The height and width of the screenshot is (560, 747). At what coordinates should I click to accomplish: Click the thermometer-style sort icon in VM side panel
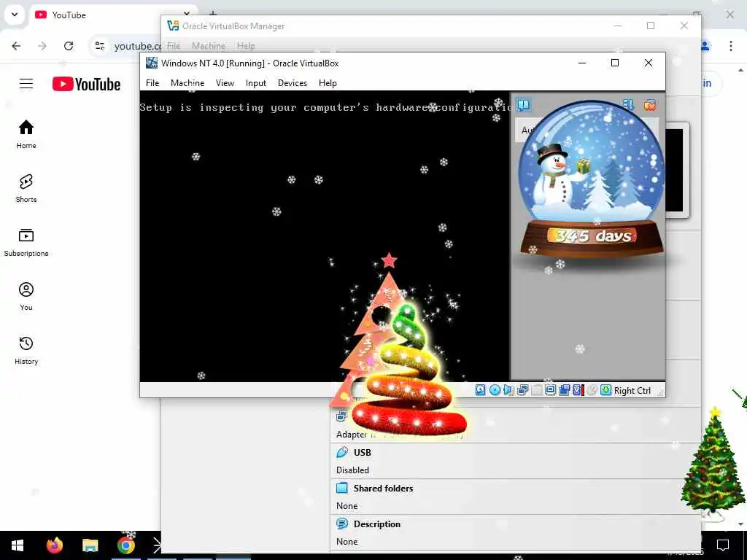(628, 105)
